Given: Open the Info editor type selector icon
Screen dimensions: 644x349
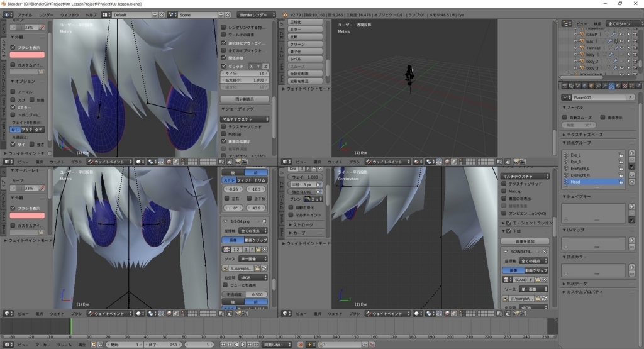Looking at the screenshot, I should click(x=8, y=15).
